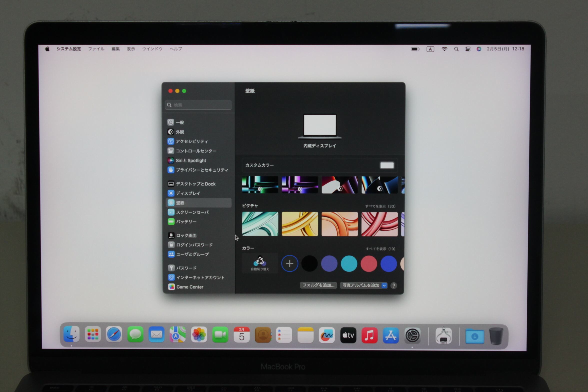This screenshot has height=392, width=588.
Task: Select 自動切り替え color shuffle option
Action: pyautogui.click(x=260, y=263)
